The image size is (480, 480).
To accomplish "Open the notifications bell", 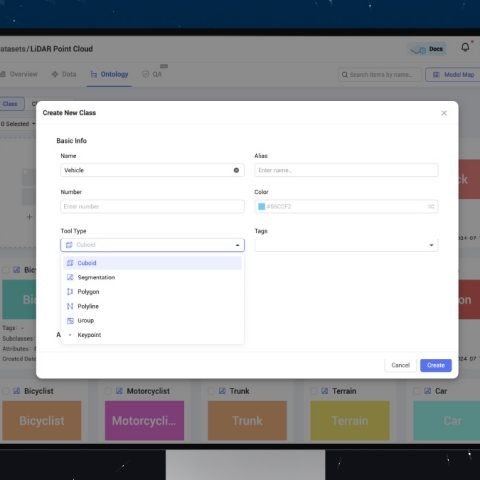I will (465, 47).
